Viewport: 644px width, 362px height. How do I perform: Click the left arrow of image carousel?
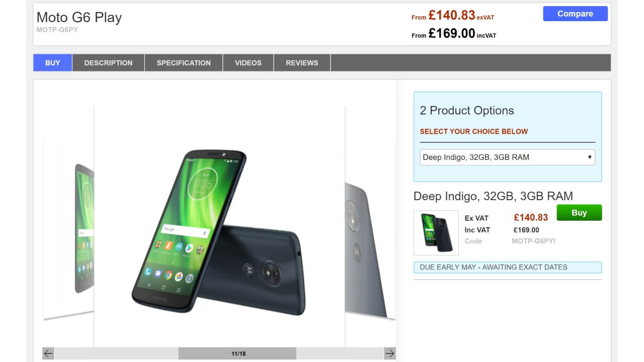[x=48, y=353]
